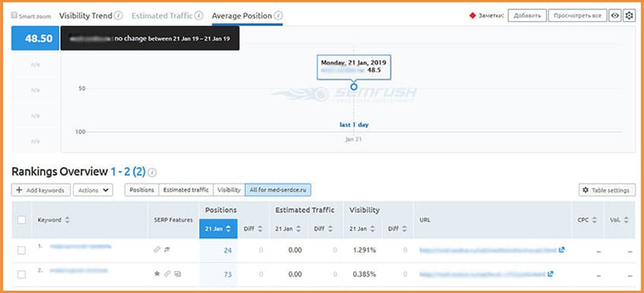This screenshot has height=293, width=644.
Task: Open Visibility Trend info icon
Action: 118,16
